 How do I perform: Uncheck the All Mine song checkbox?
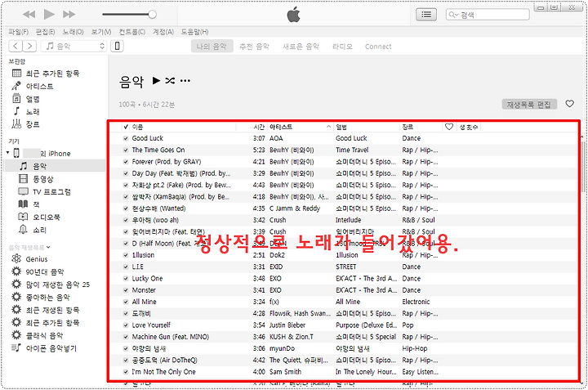[x=126, y=302]
